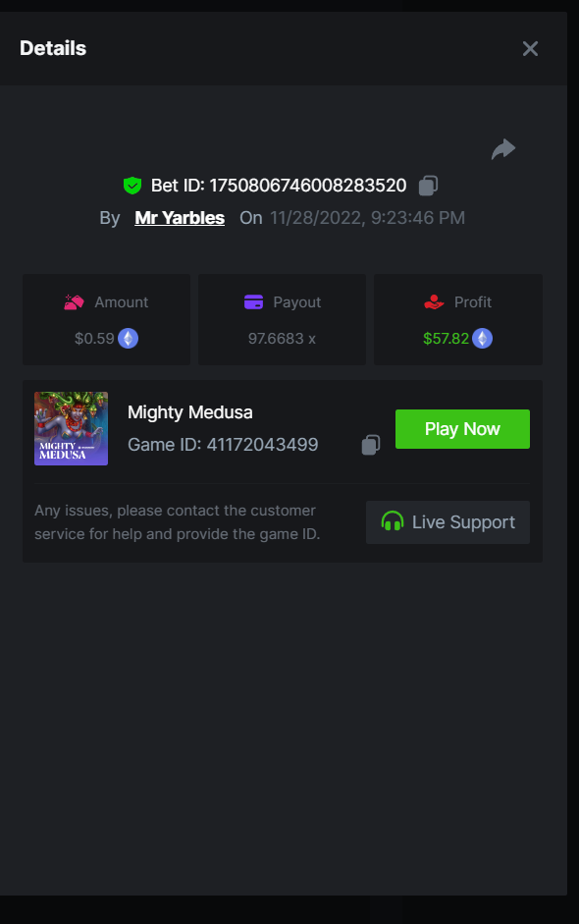The image size is (579, 924).
Task: Click the share arrow icon
Action: (503, 149)
